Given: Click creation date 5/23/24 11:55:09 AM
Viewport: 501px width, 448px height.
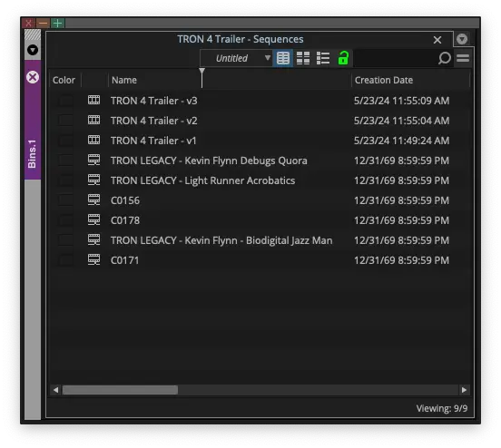Looking at the screenshot, I should click(402, 101).
